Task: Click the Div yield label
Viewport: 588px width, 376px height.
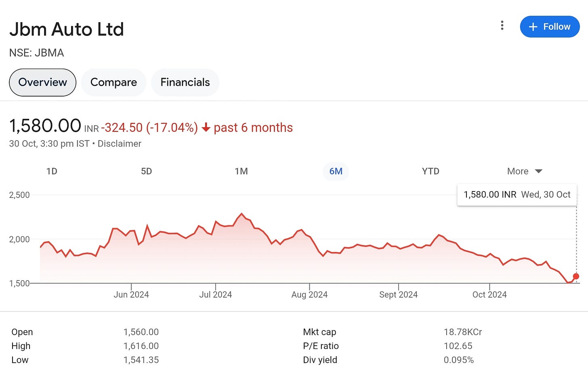Action: (x=320, y=360)
